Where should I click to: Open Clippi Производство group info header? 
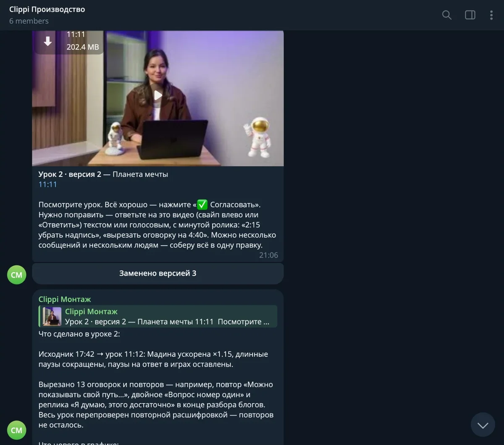[x=47, y=9]
